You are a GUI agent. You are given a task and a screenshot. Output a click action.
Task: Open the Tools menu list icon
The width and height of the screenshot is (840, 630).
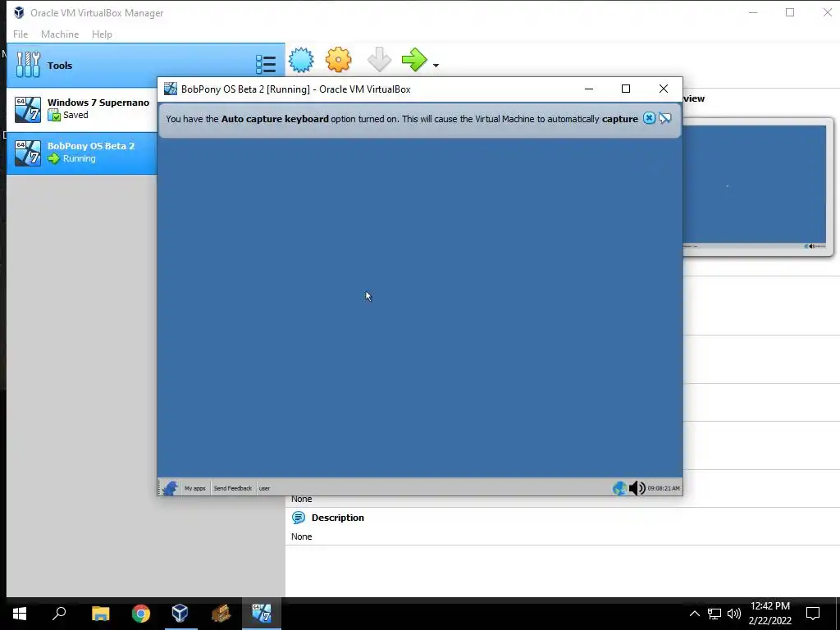coord(266,64)
